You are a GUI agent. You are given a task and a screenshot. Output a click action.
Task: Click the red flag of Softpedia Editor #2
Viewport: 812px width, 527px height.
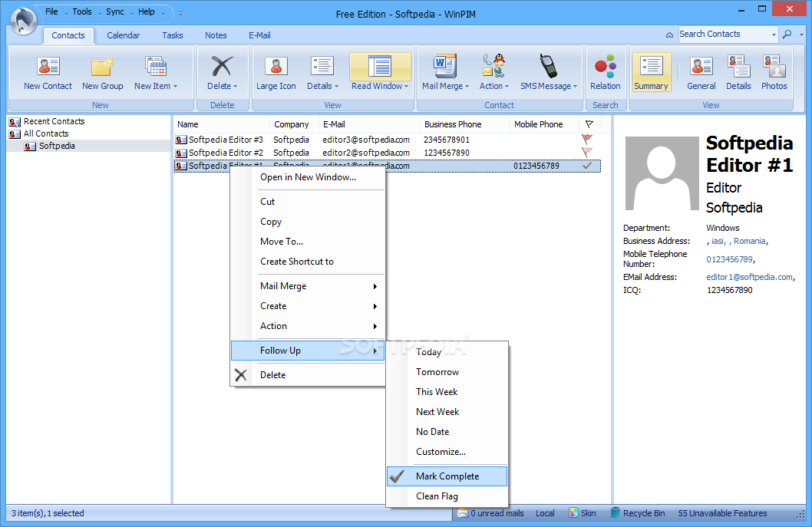click(587, 152)
